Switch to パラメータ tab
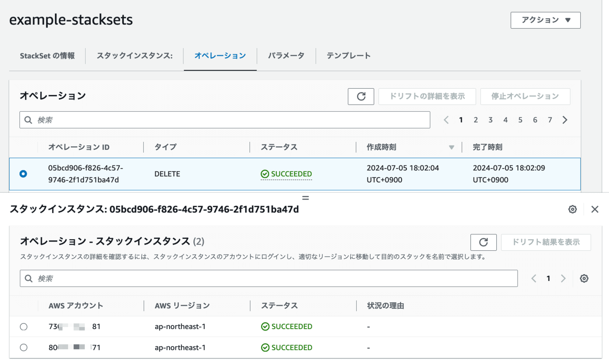 [286, 56]
